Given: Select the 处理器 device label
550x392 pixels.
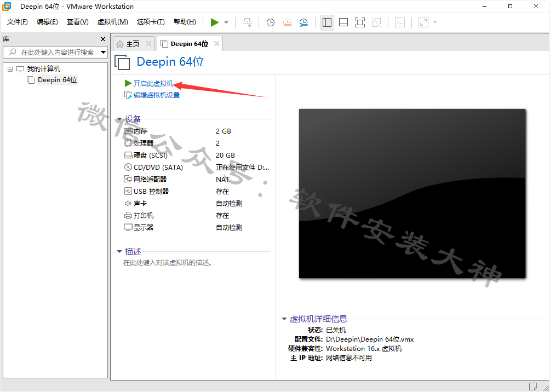Looking at the screenshot, I should tap(144, 143).
